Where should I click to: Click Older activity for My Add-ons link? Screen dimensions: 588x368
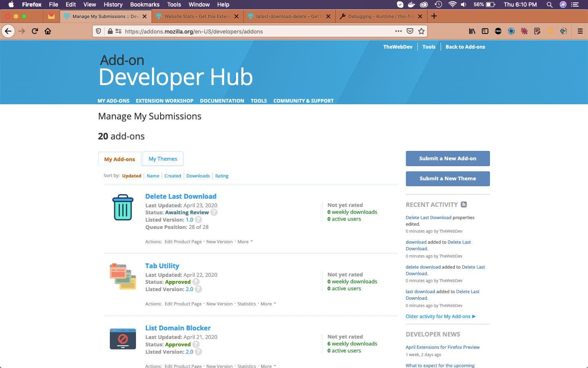tap(441, 316)
